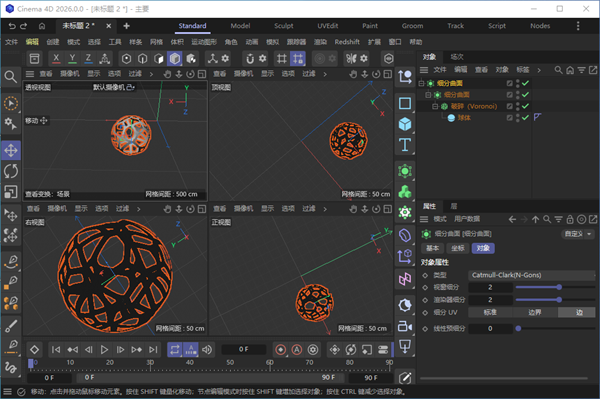
Task: Adjust the 渲染器细分 slider
Action: (555, 300)
